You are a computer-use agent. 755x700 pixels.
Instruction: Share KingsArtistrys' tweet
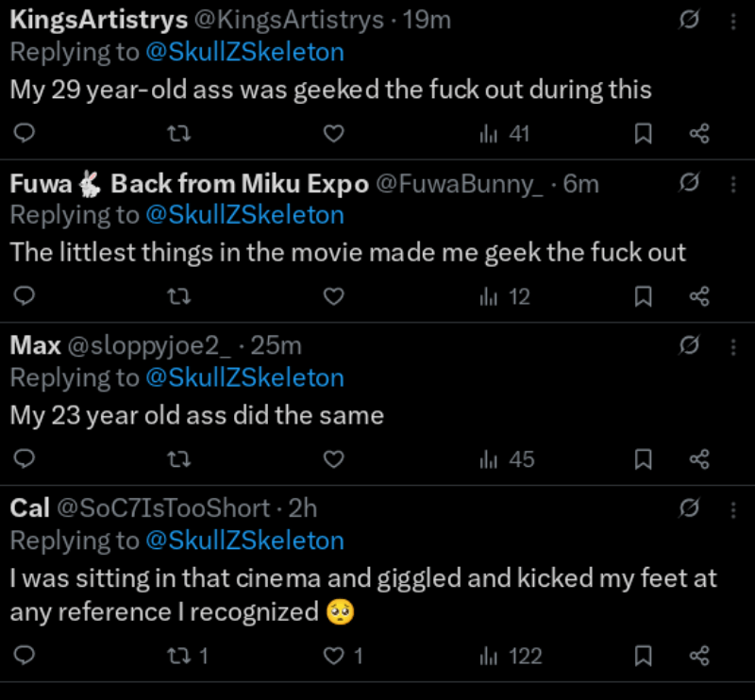[x=699, y=134]
